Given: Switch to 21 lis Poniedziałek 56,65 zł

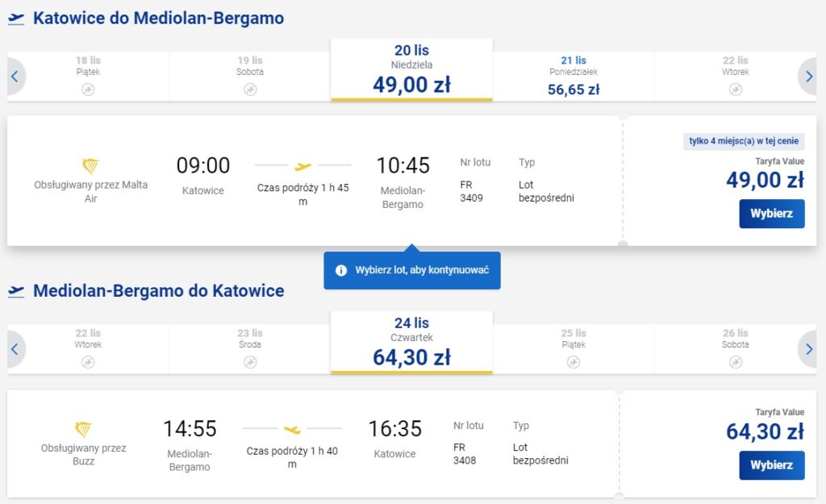Looking at the screenshot, I should click(573, 77).
